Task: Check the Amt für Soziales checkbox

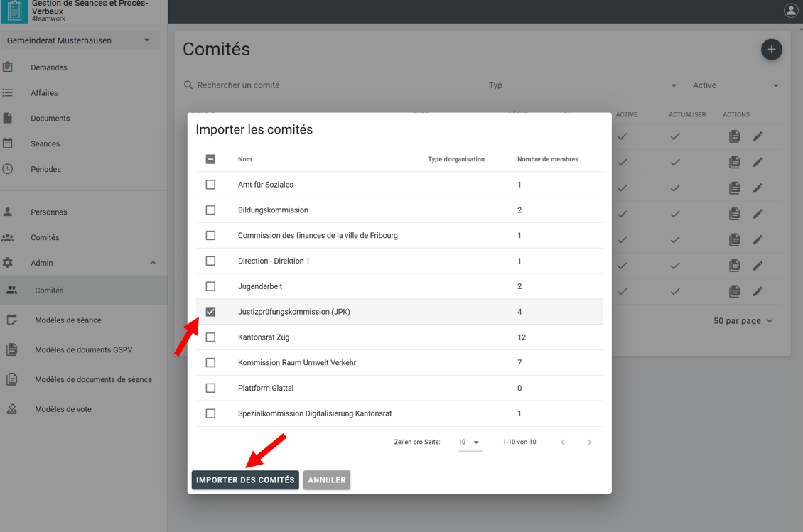Action: 210,185
